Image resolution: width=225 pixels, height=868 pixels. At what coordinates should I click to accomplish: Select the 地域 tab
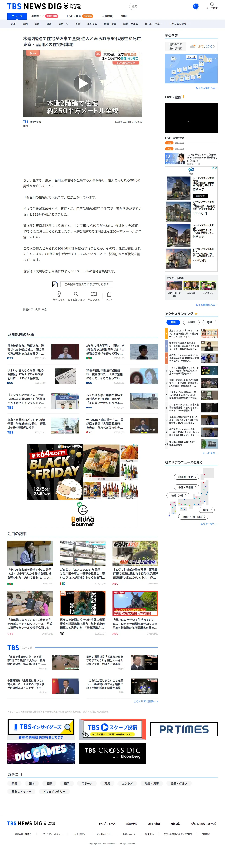point(124,16)
